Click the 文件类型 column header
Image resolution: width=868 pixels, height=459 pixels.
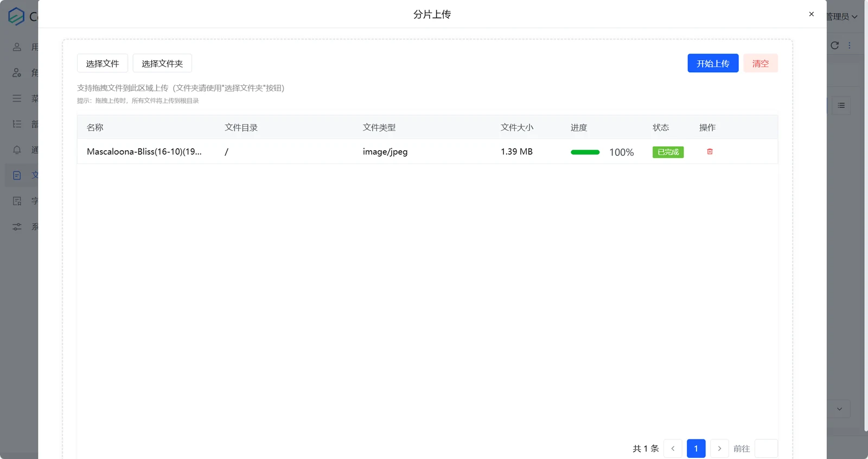tap(379, 127)
